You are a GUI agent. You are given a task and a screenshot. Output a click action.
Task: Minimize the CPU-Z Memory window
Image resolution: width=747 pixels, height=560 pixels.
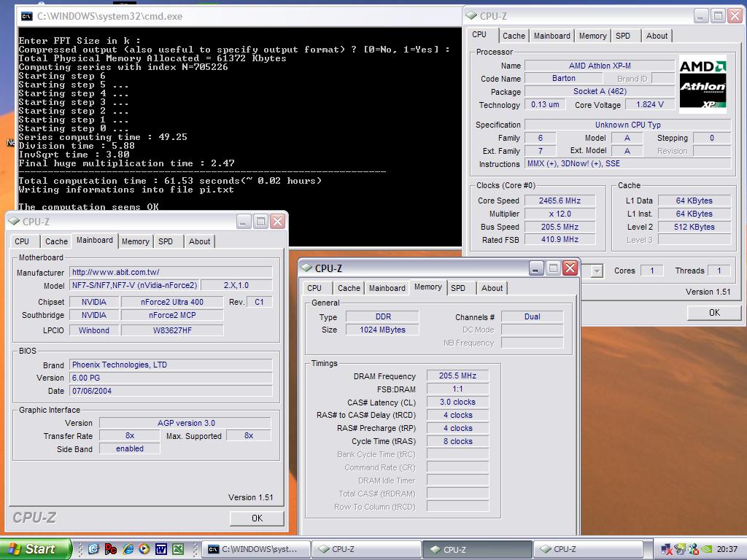click(536, 268)
